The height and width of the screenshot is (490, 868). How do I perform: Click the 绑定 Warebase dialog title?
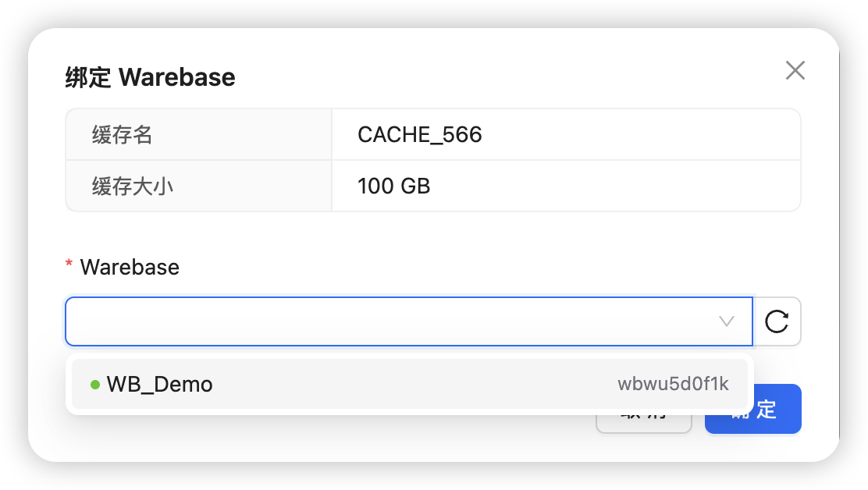coord(150,77)
